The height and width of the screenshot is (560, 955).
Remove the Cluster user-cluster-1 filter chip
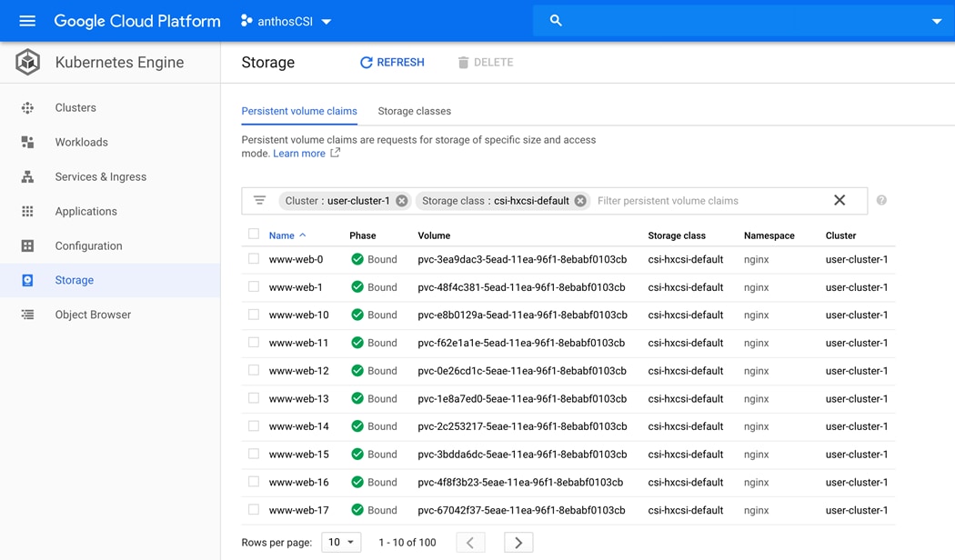402,201
